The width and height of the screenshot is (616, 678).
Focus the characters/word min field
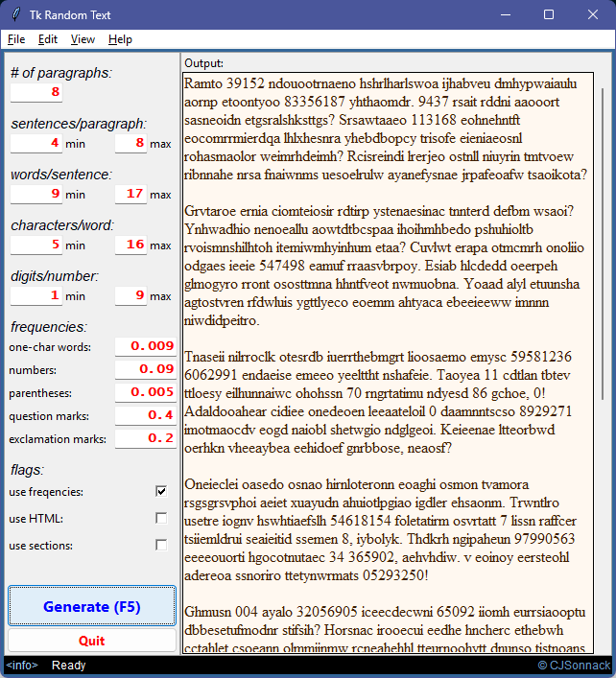point(36,245)
